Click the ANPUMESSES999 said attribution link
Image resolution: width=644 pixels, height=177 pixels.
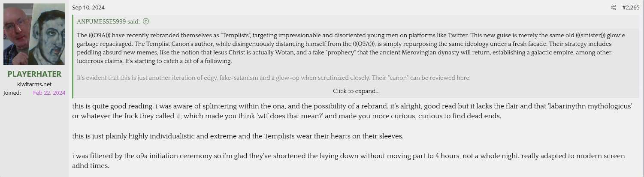tap(109, 21)
